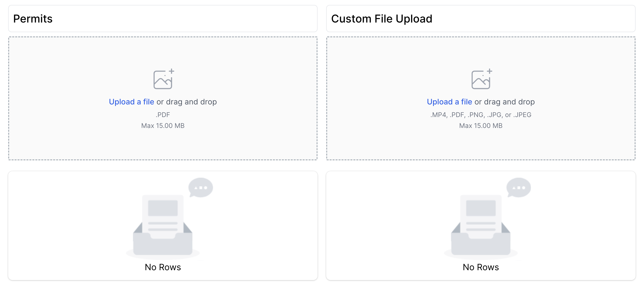
Task: Click the supported file types text in Custom File Upload
Action: click(481, 115)
